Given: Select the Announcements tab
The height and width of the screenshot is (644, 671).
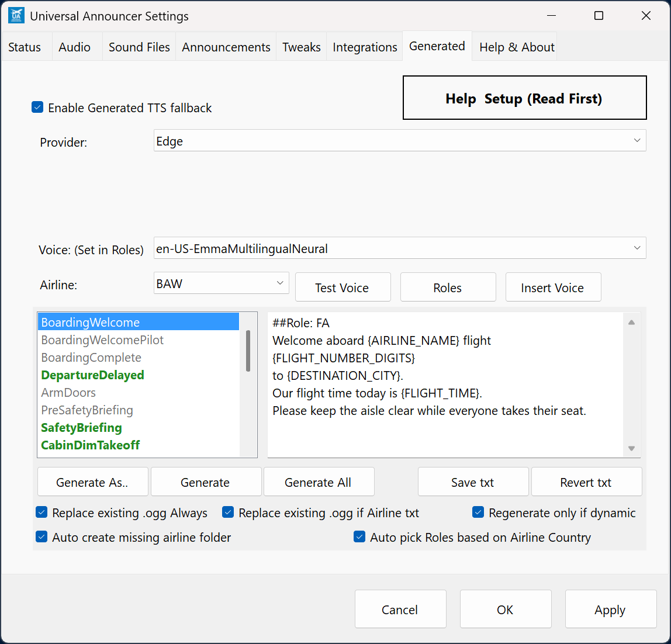Looking at the screenshot, I should click(226, 47).
